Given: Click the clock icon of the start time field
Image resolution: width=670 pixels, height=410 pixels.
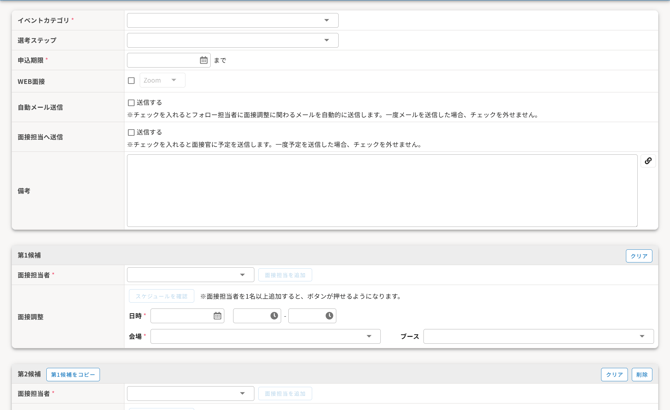Looking at the screenshot, I should point(274,316).
